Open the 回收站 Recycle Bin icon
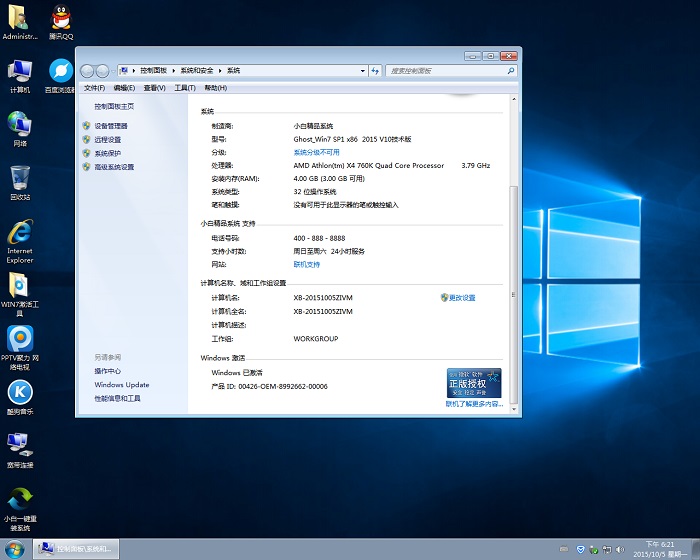700x560 pixels. pos(20,183)
